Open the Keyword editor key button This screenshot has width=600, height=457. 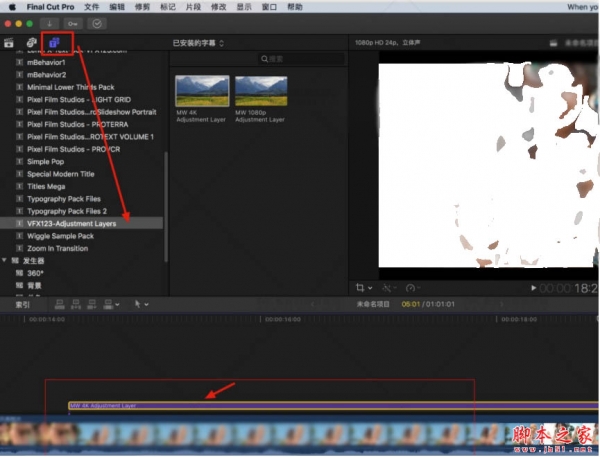[x=73, y=22]
